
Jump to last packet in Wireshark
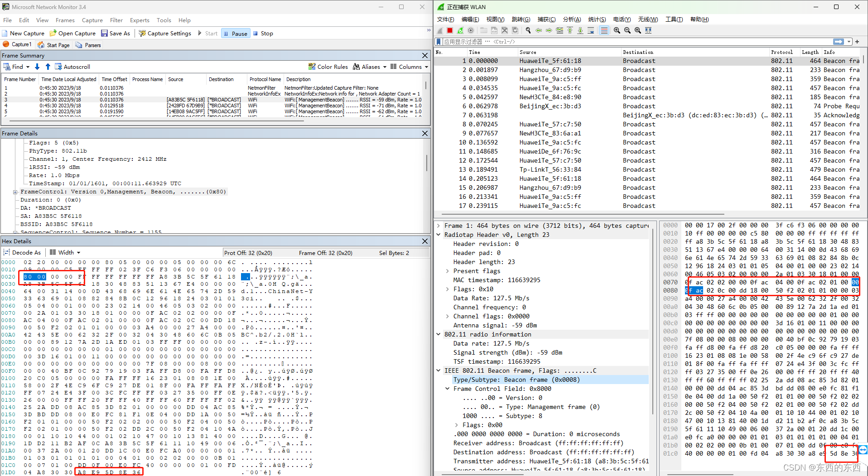pos(580,30)
